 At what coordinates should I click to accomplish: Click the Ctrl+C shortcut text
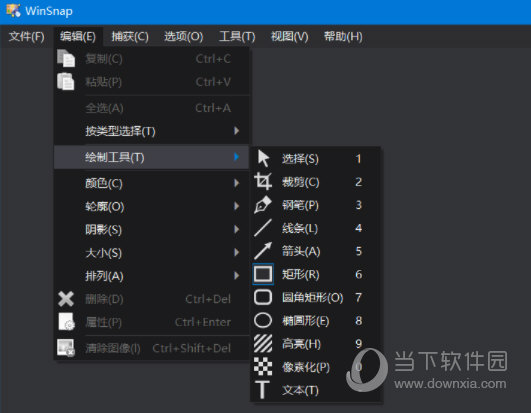pos(213,59)
